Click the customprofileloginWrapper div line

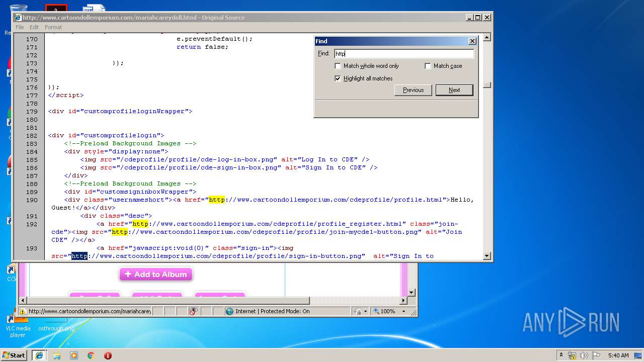[x=120, y=112]
